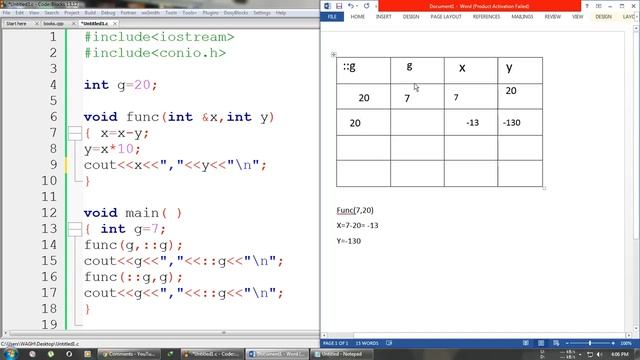Image resolution: width=640 pixels, height=360 pixels.
Task: Close the books.cpp editor tab
Action: (x=74, y=24)
